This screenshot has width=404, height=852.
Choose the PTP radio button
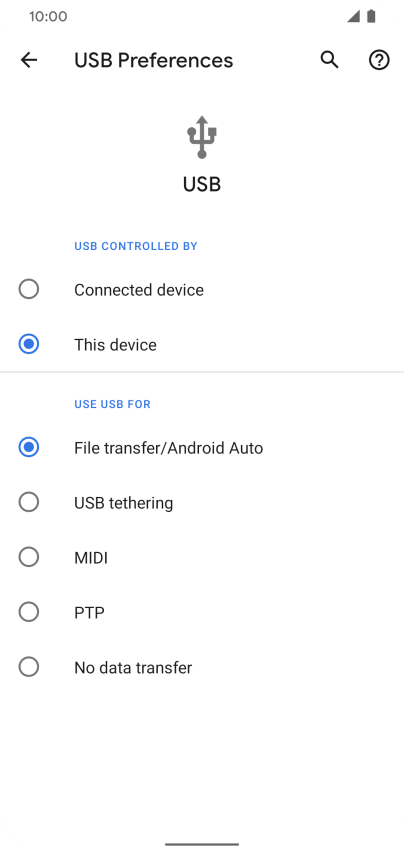pos(29,612)
